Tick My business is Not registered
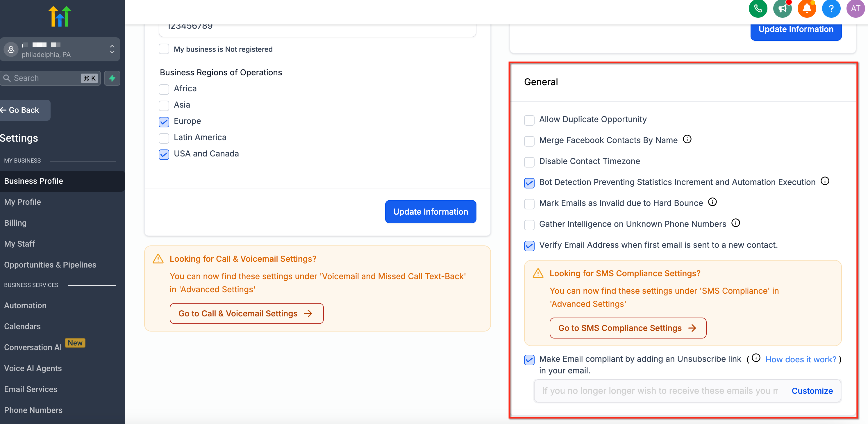 164,49
